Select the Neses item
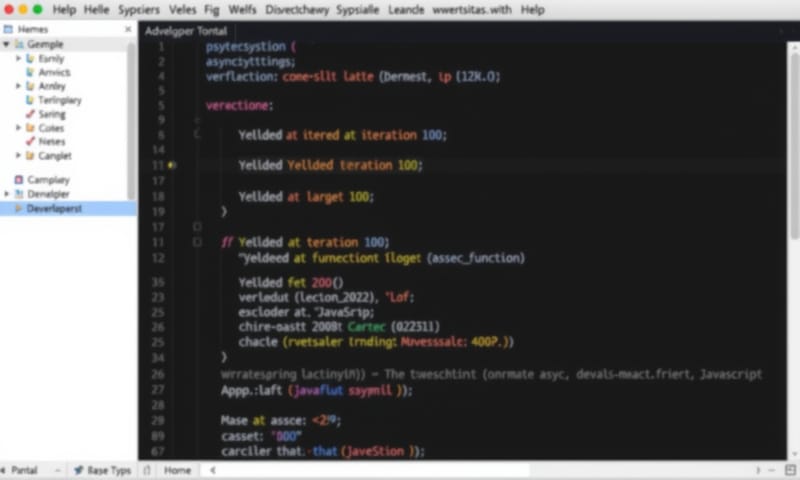 point(52,141)
